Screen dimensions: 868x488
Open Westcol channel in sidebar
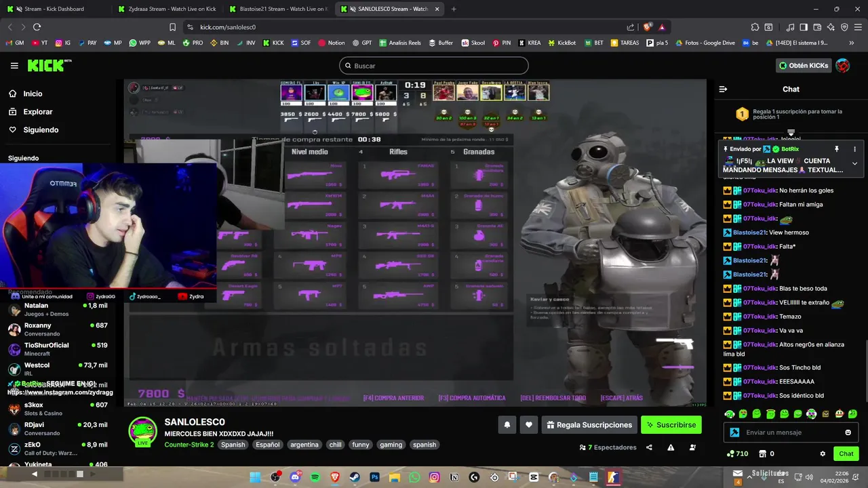pos(58,369)
